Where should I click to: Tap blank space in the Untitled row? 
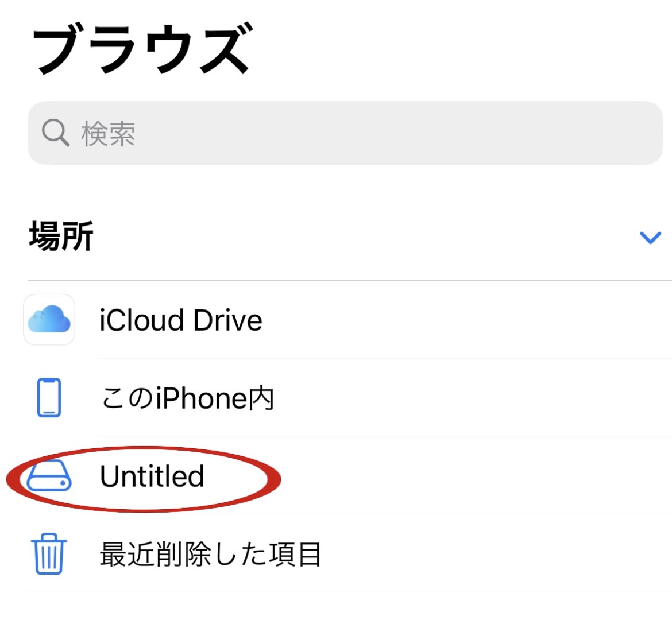(459, 476)
